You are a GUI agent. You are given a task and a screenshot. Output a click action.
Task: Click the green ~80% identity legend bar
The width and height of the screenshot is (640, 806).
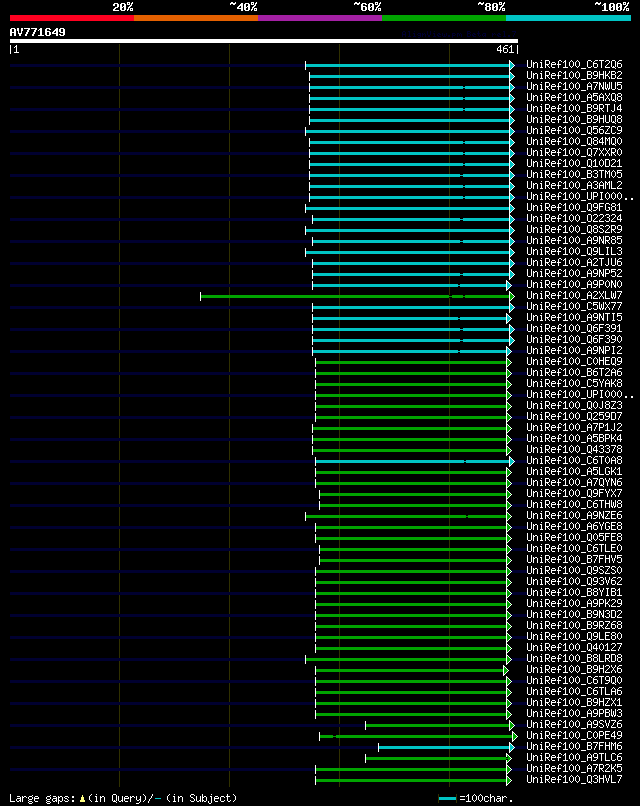click(444, 18)
